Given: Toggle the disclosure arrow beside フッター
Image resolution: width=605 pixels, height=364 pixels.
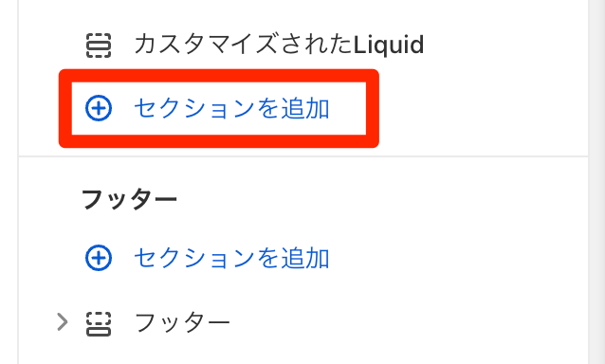Looking at the screenshot, I should (x=63, y=322).
